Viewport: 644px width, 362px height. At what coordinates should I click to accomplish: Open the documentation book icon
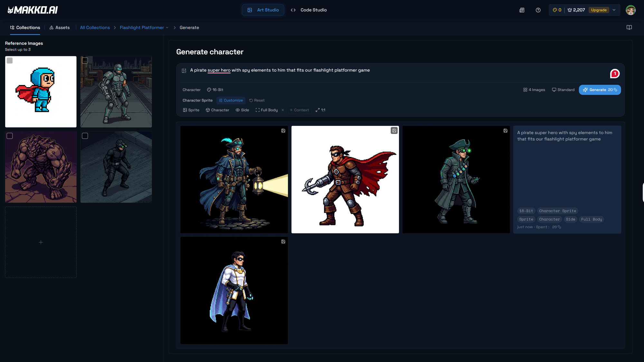(x=629, y=27)
